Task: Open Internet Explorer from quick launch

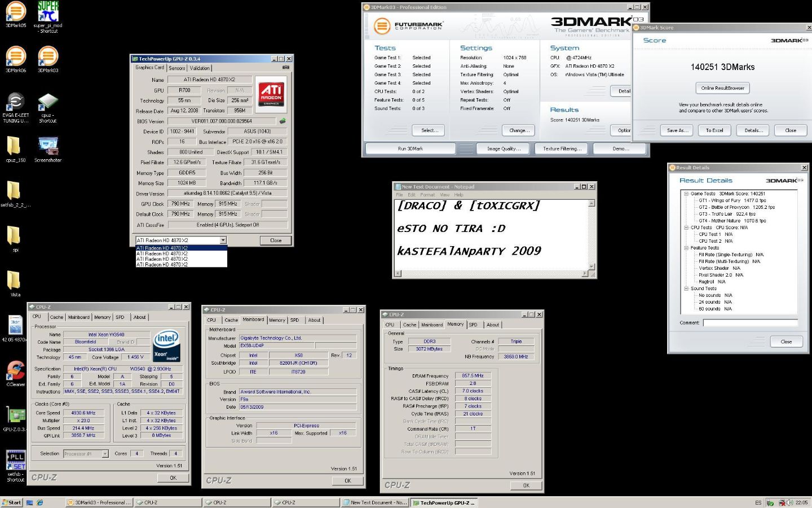Action: click(x=41, y=502)
